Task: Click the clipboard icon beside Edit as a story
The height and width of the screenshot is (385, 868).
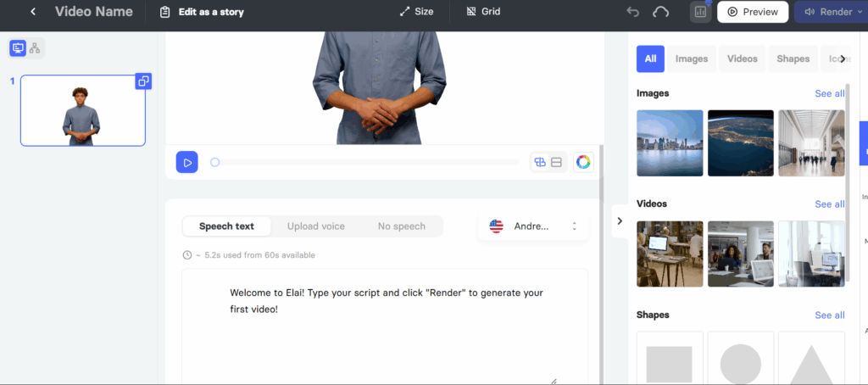Action: [164, 12]
